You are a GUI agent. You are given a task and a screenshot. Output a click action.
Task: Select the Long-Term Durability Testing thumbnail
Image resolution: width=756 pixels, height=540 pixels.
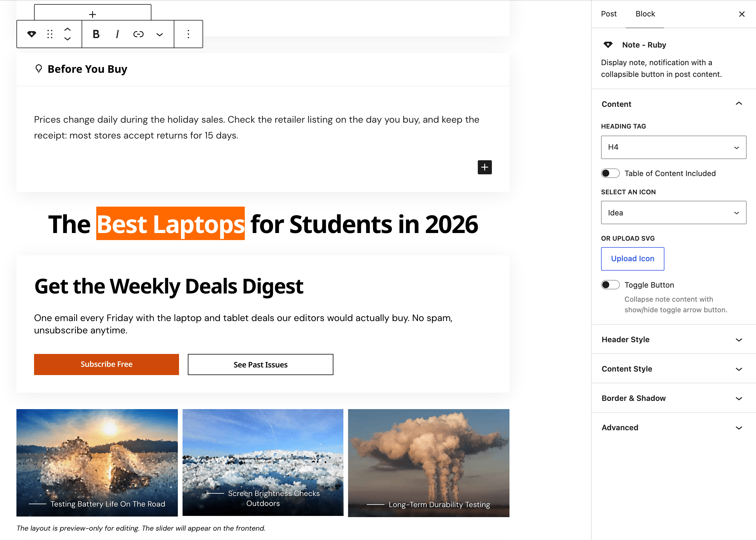pyautogui.click(x=428, y=463)
